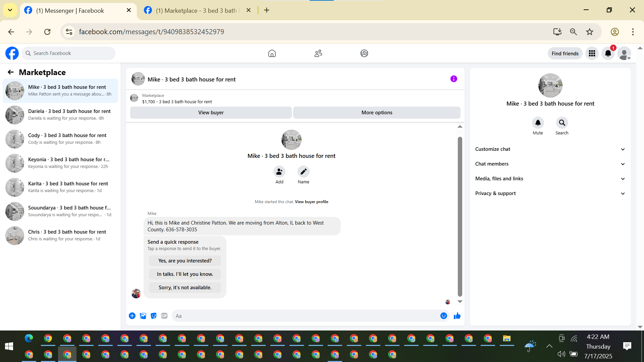
Task: Send a thumbs up like
Action: click(457, 316)
